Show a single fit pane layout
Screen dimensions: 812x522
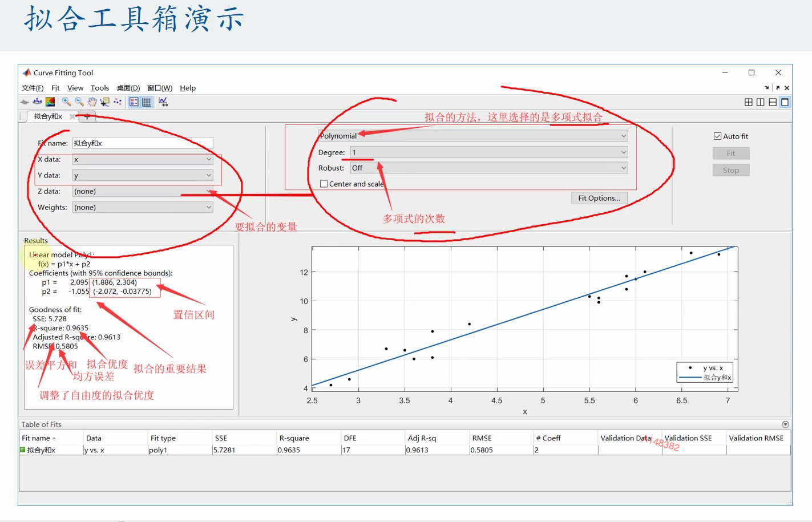point(785,102)
